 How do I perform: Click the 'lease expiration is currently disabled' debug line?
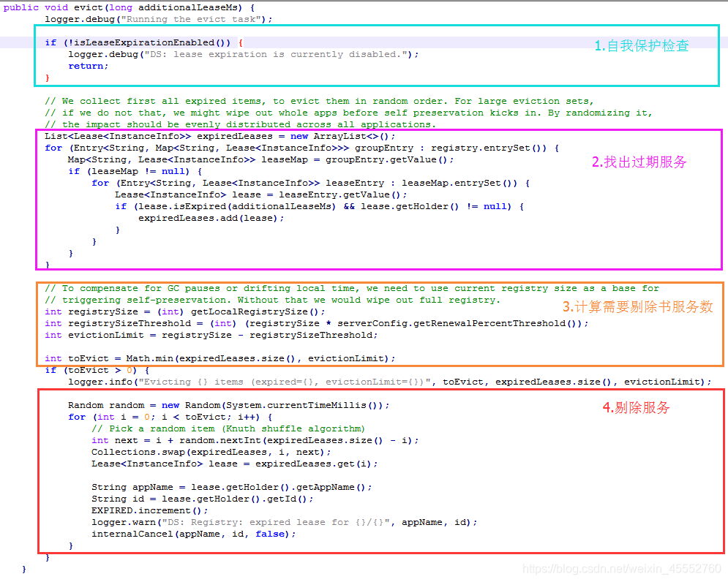pyautogui.click(x=244, y=54)
